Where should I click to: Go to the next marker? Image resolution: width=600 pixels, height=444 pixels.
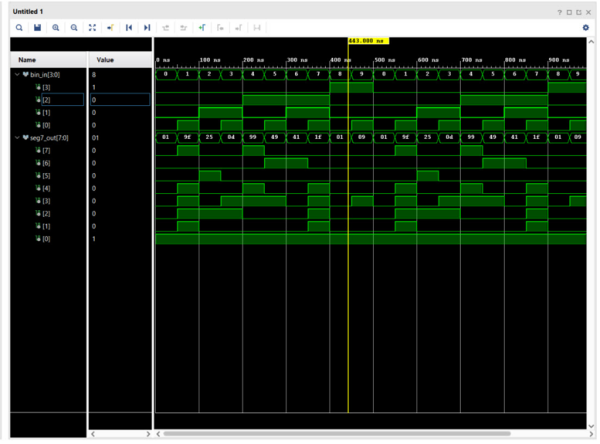point(238,28)
